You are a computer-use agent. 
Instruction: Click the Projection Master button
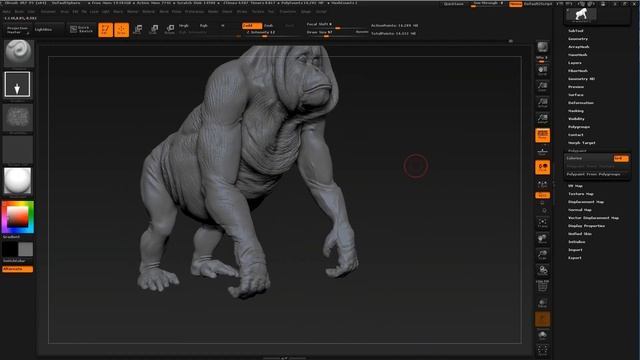click(x=18, y=30)
